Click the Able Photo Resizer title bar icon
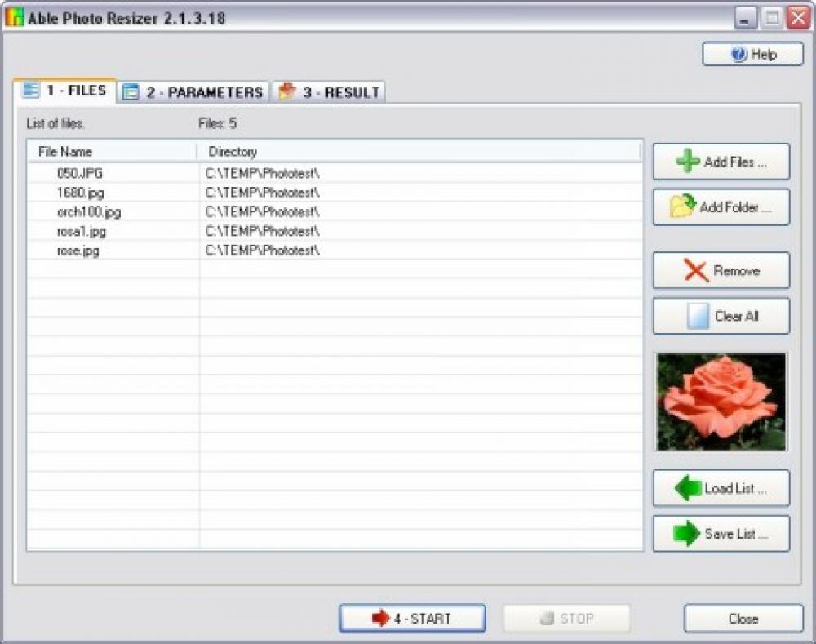This screenshot has width=816, height=644. point(16,14)
